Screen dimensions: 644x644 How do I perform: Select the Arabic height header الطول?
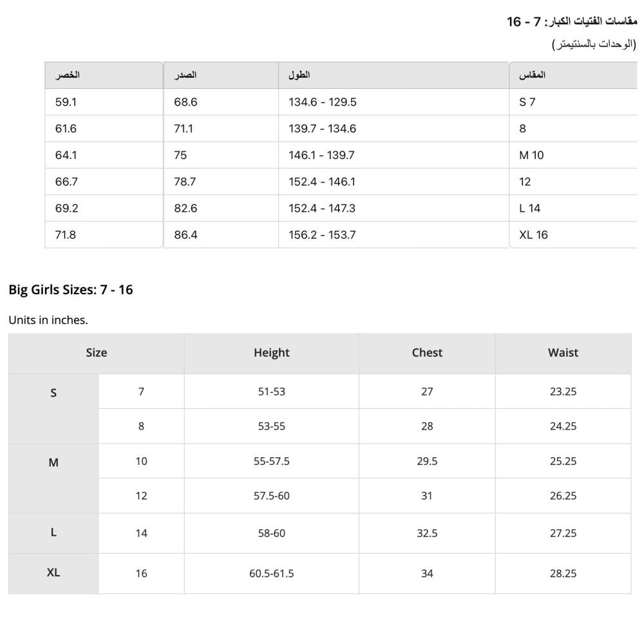click(299, 75)
